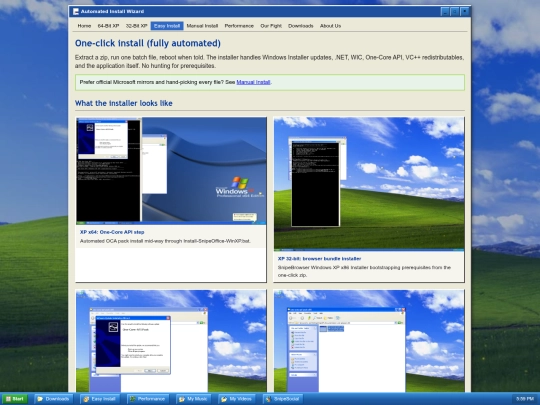Maximize the Automated Install Wizard window
The image size is (540, 405).
[455, 12]
